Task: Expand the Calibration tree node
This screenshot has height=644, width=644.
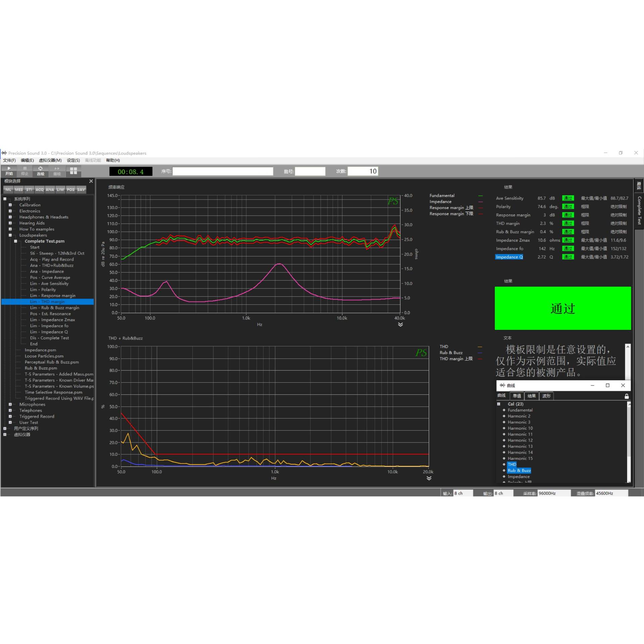Action: 10,205
